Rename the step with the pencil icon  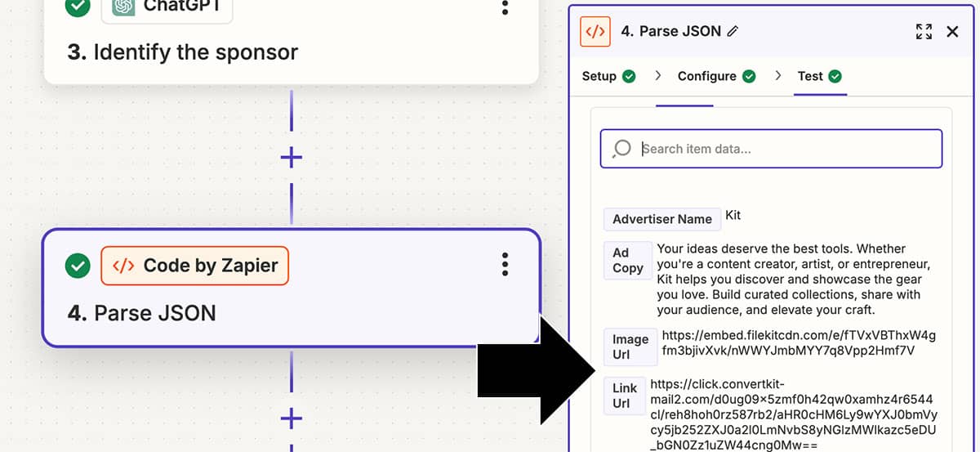[x=733, y=32]
